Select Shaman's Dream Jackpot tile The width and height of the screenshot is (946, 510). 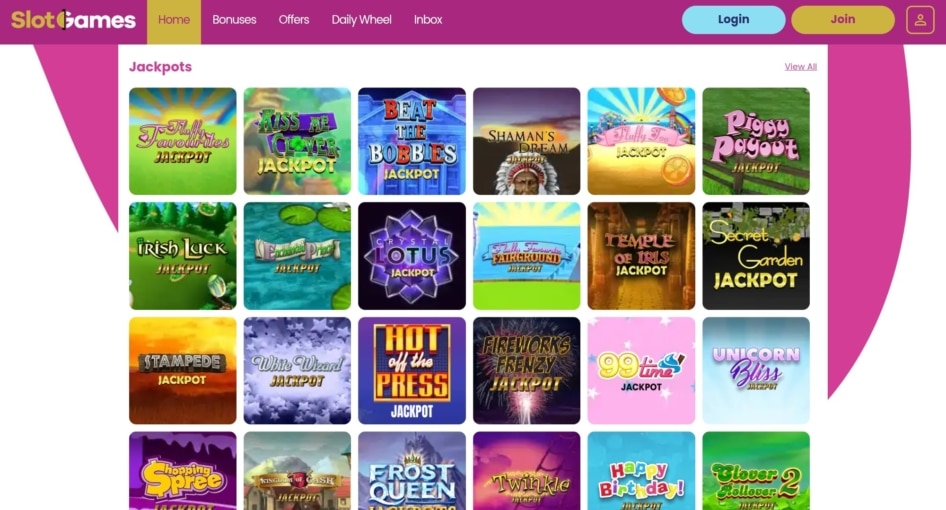[x=527, y=141]
